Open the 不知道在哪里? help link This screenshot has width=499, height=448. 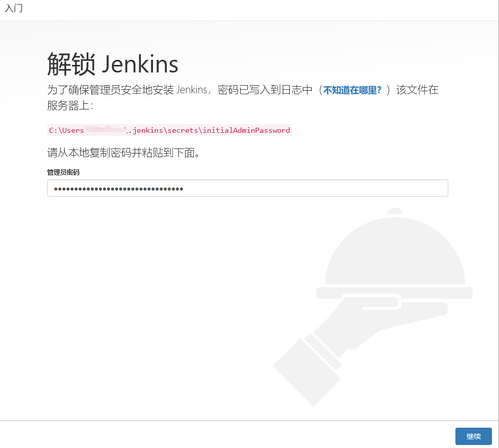coord(352,90)
